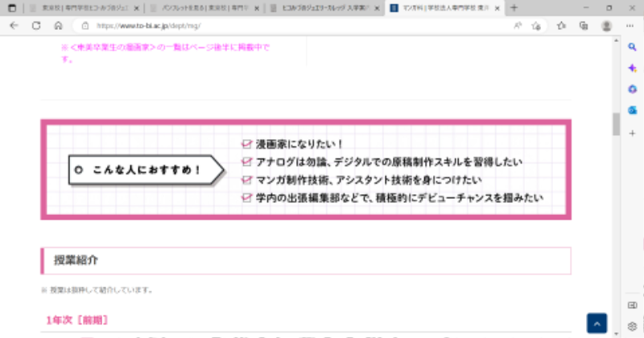Image resolution: width=644 pixels, height=338 pixels.
Task: Open Outlook icon in the sidebar
Action: click(x=632, y=110)
